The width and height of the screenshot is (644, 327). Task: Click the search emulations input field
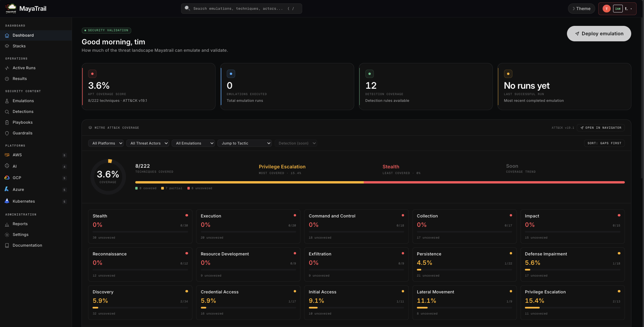241,8
